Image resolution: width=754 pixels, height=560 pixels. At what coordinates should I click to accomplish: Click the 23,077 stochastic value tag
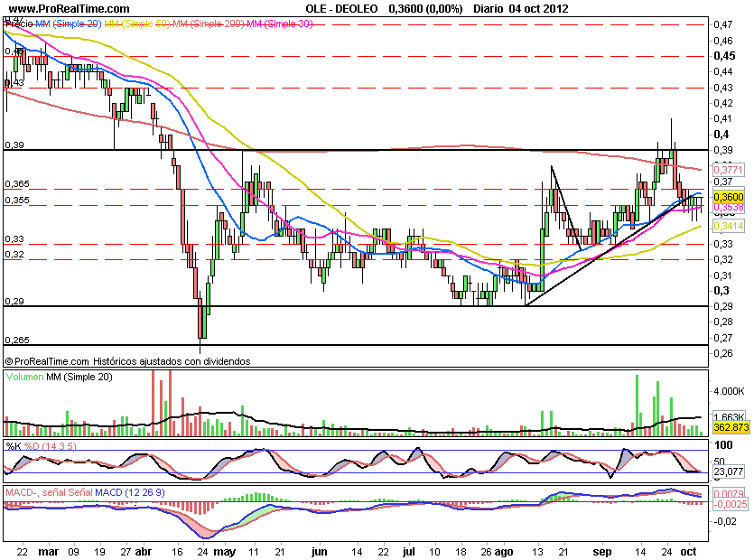(x=727, y=471)
